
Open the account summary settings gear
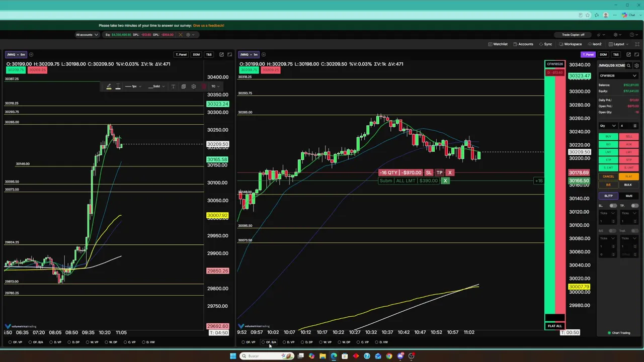[x=188, y=35]
